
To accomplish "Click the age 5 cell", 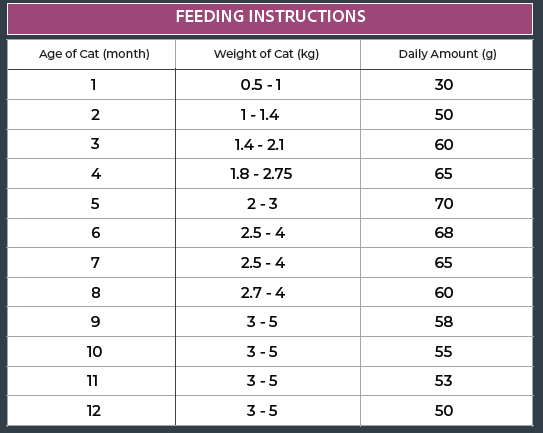I will [x=91, y=203].
